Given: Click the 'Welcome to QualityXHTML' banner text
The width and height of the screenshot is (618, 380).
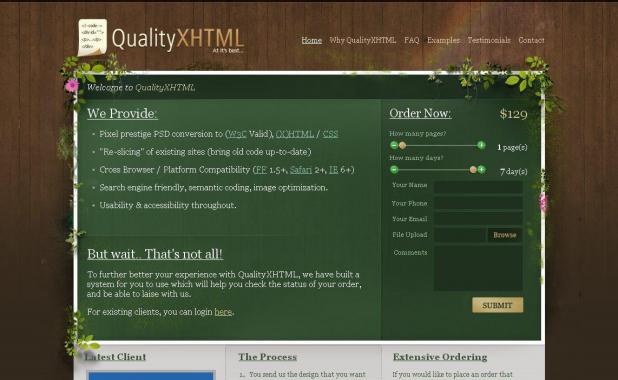Looking at the screenshot, I should tap(141, 88).
